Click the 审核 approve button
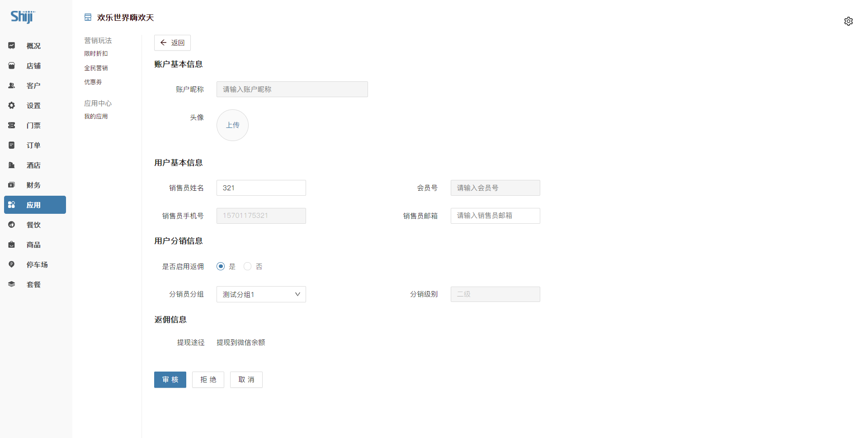Image resolution: width=868 pixels, height=438 pixels. tap(170, 380)
